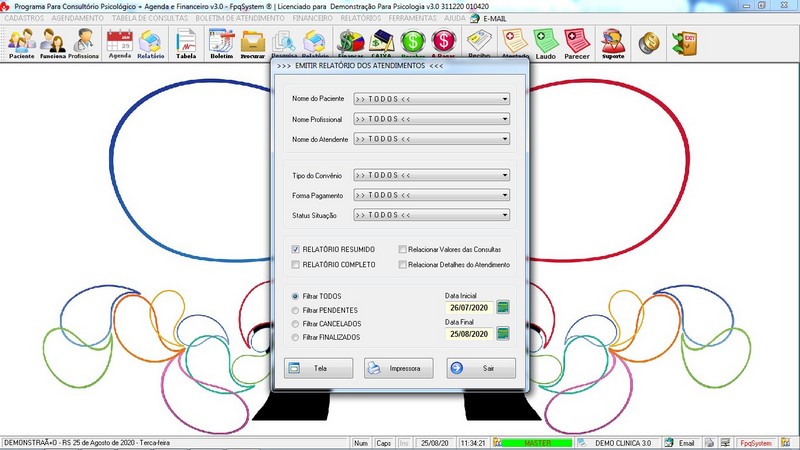Open the Tabela de consultas icon
800x450 pixels.
click(186, 43)
